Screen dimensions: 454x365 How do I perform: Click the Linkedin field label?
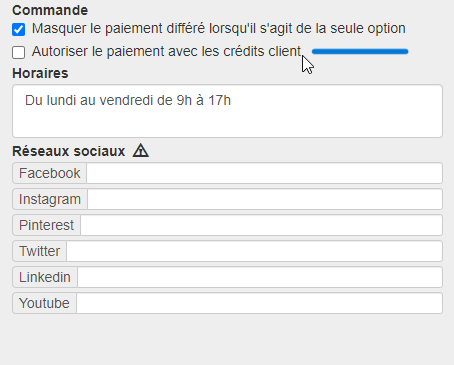[x=45, y=277]
